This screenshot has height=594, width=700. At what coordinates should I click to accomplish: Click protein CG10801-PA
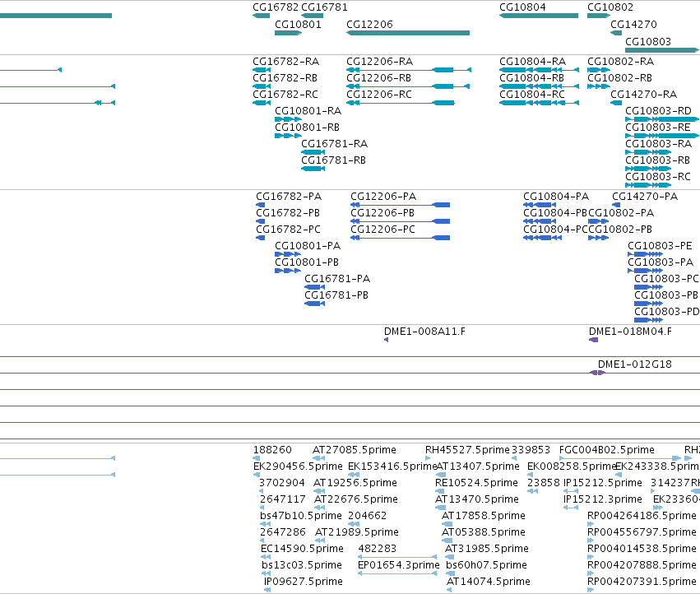coord(308,246)
